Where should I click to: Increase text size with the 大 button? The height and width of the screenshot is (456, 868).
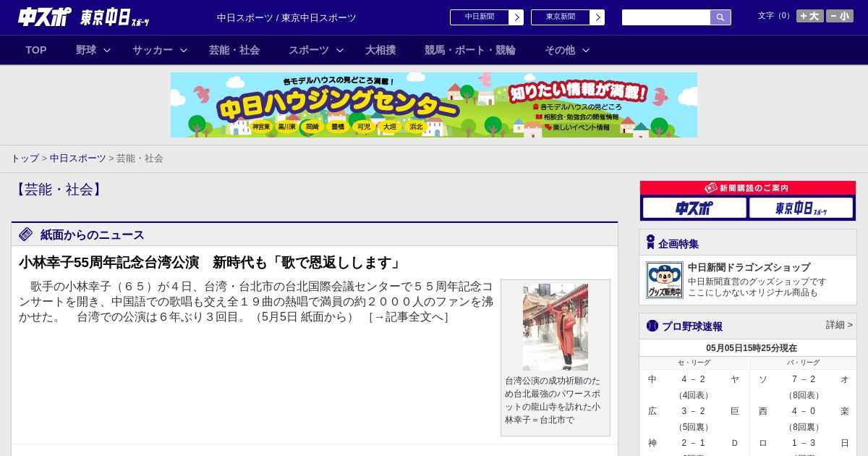pyautogui.click(x=810, y=16)
